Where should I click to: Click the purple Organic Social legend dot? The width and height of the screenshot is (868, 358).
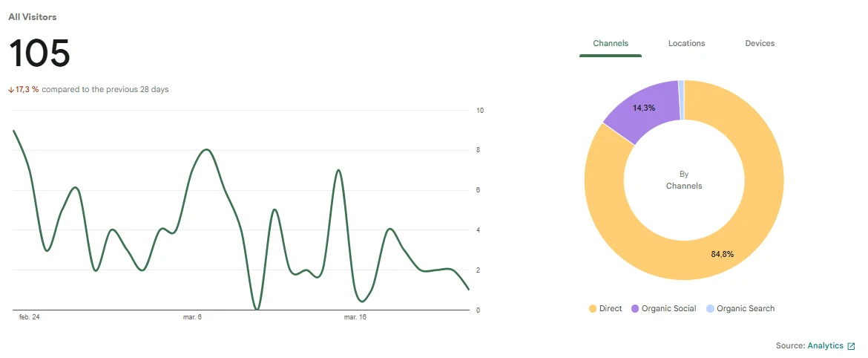(x=635, y=309)
